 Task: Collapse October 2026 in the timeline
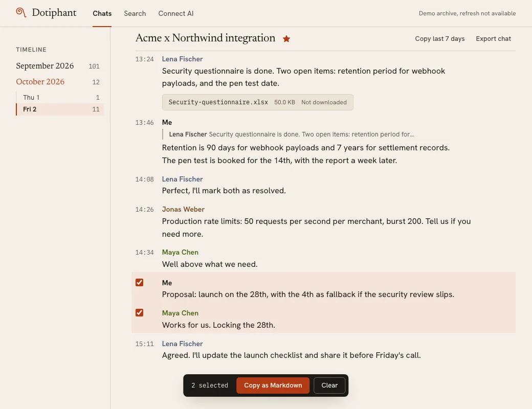58,82
